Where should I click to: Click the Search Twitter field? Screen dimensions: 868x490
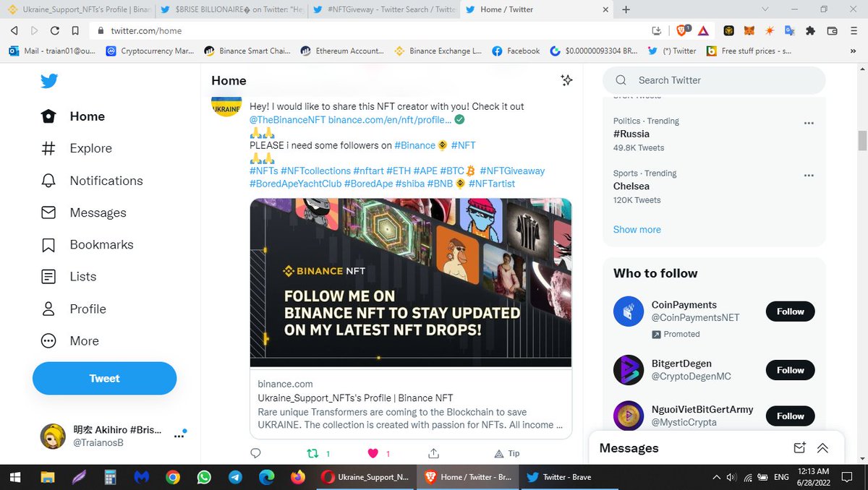pyautogui.click(x=715, y=80)
